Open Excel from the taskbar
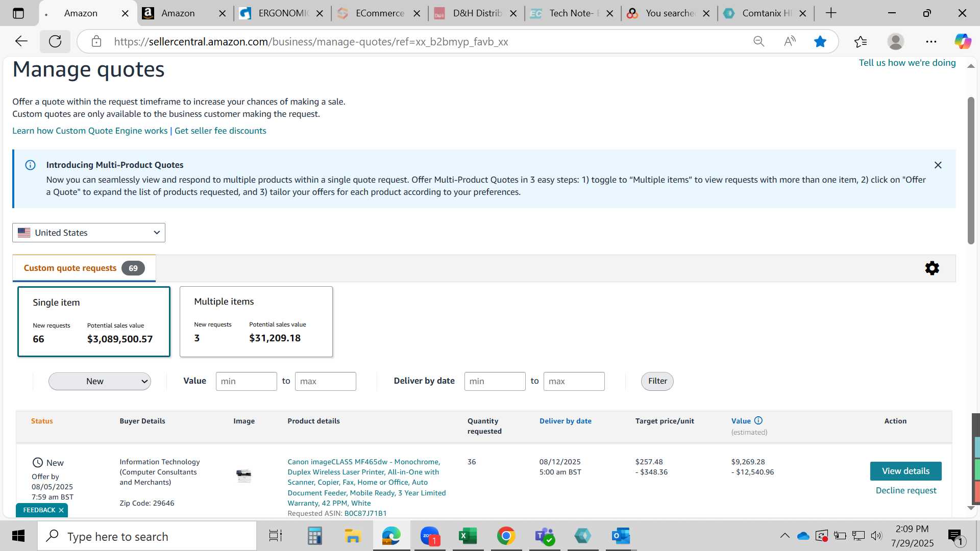Screen dimensions: 980x551 tap(468, 536)
